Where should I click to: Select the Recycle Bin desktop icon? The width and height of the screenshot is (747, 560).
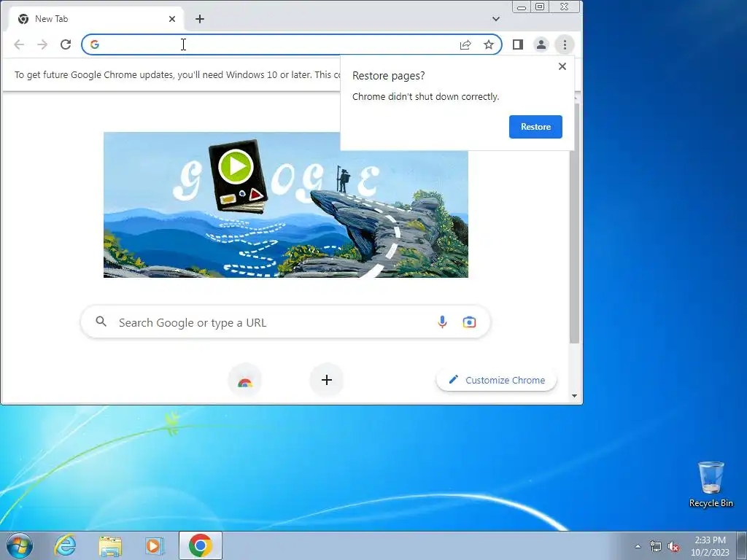click(x=711, y=484)
